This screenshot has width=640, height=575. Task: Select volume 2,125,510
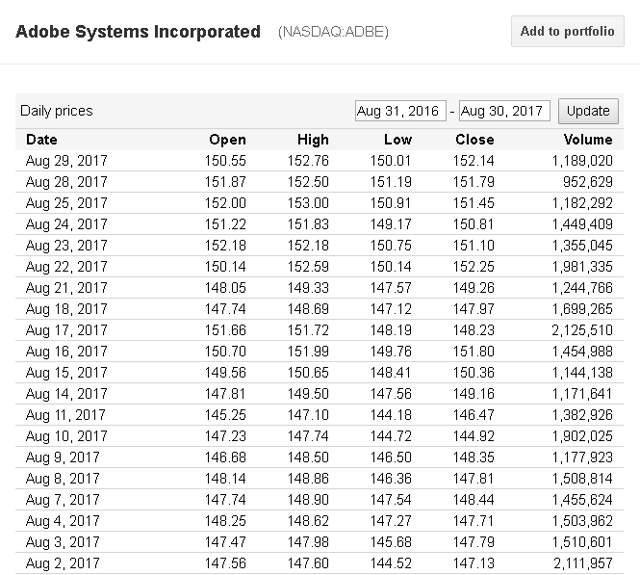[x=582, y=330]
